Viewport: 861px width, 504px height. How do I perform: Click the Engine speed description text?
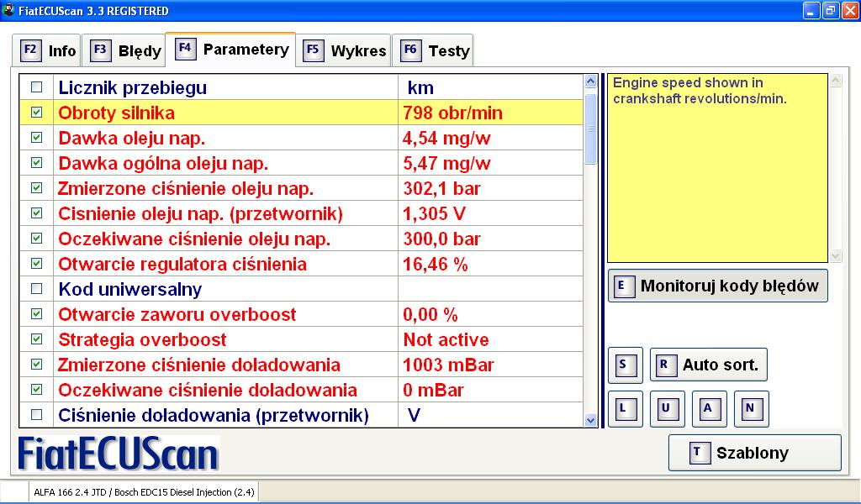coord(700,91)
